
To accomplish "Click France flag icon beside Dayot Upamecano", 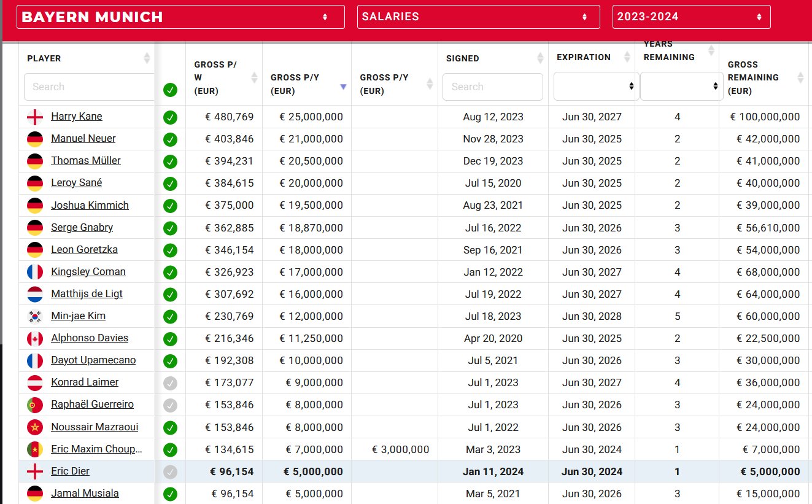I will pyautogui.click(x=34, y=360).
